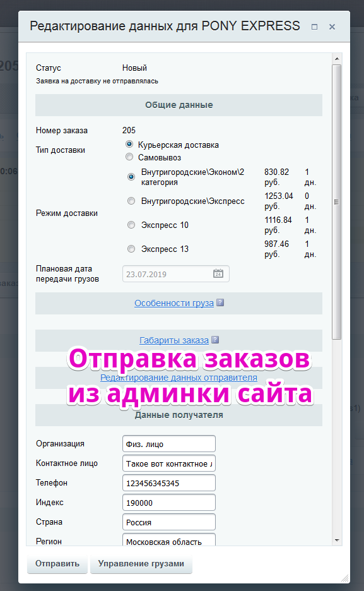Open Управление грузами

[141, 564]
